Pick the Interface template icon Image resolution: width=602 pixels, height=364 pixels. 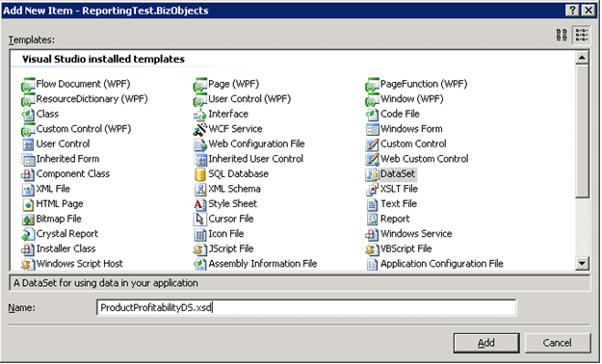200,115
